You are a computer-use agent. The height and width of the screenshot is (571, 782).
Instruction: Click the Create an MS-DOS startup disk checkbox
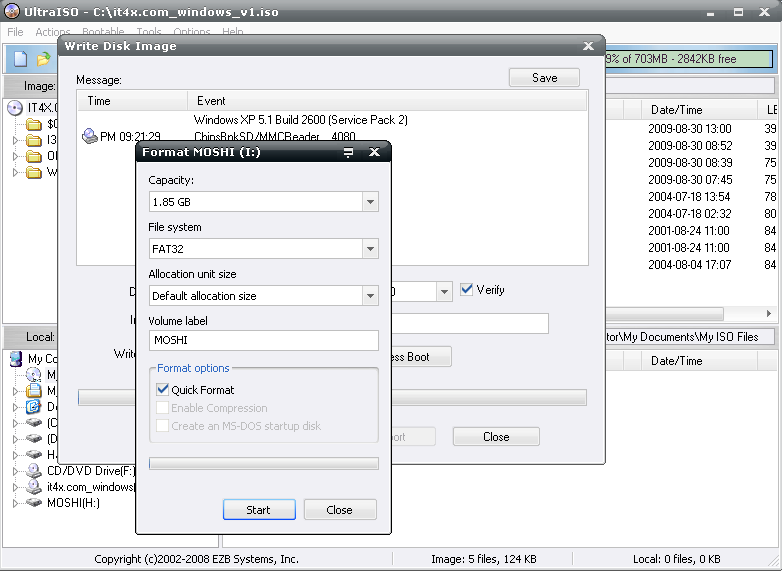click(x=163, y=426)
